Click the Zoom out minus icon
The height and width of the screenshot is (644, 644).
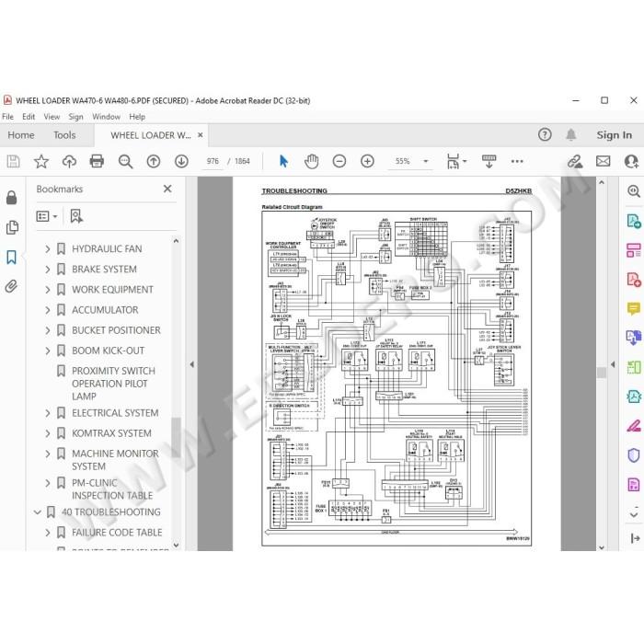coord(339,161)
